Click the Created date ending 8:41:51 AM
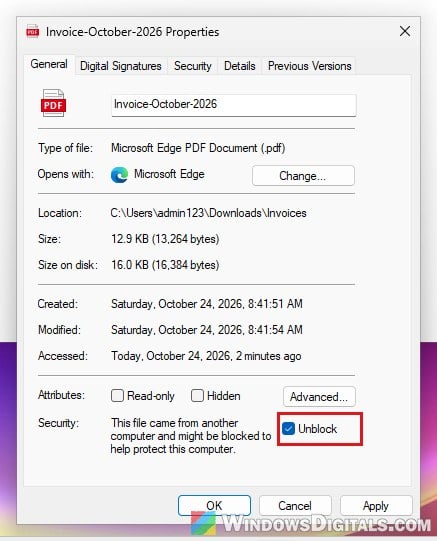The image size is (437, 541). (x=207, y=304)
